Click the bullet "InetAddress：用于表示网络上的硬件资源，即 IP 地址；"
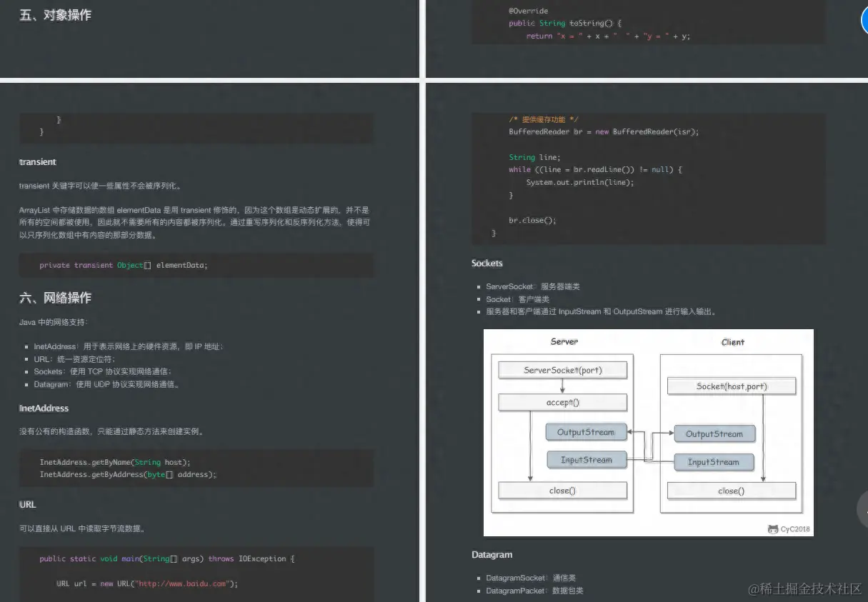868x602 pixels. point(129,346)
